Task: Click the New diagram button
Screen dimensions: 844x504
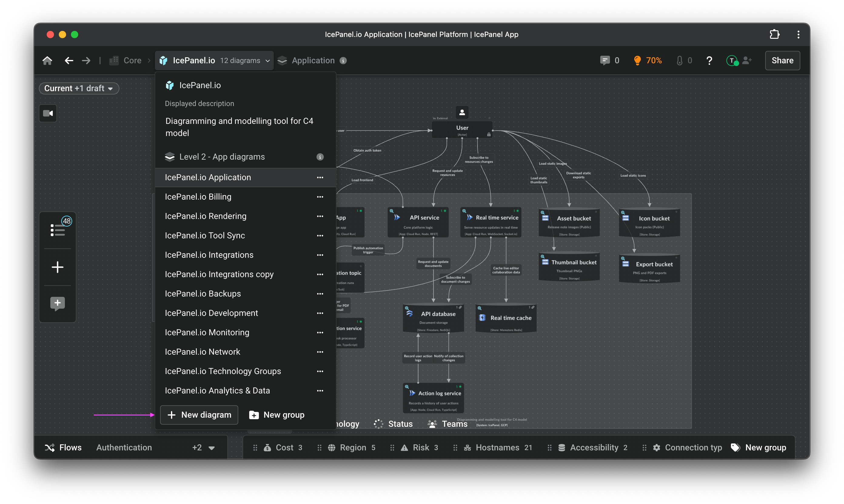Action: click(x=199, y=415)
